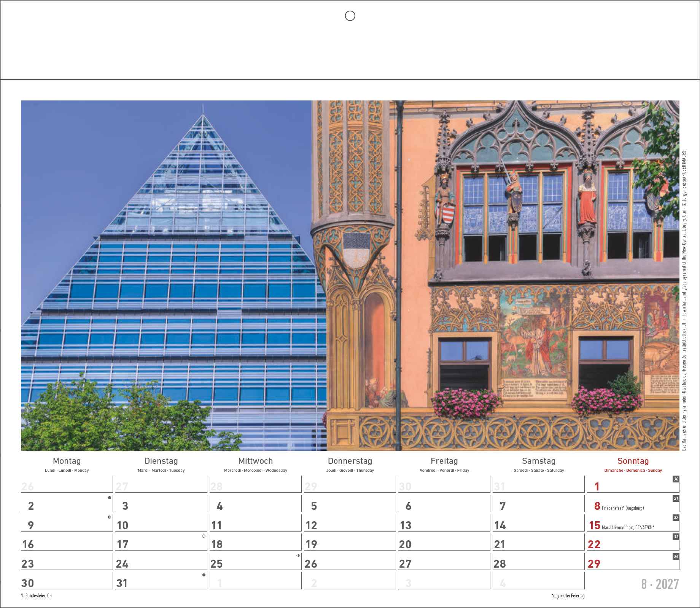Click the Donnerstag column header
This screenshot has width=700, height=608.
[350, 461]
